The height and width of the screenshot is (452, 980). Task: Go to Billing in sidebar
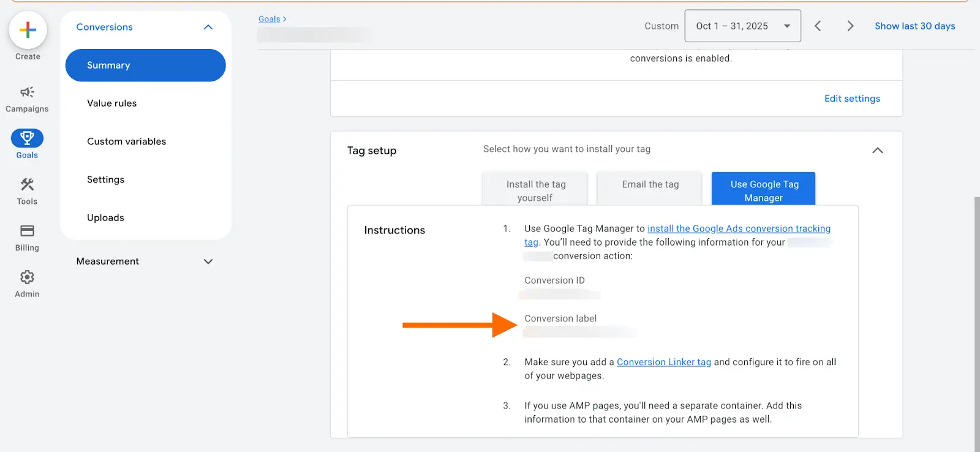27,238
